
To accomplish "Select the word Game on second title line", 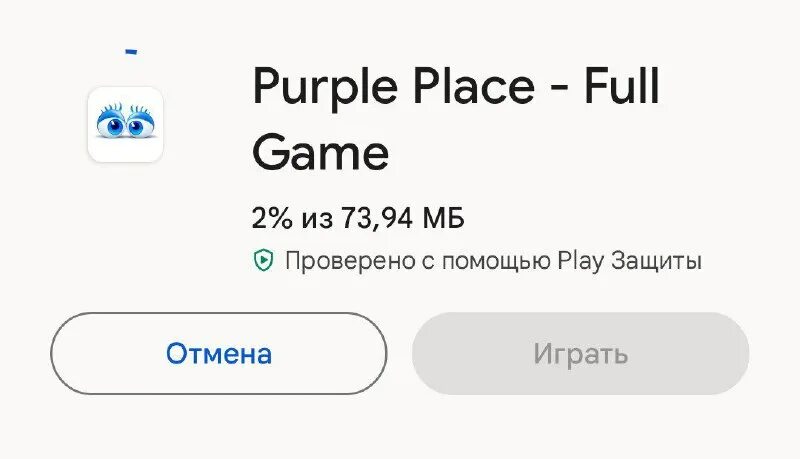I will tap(320, 153).
